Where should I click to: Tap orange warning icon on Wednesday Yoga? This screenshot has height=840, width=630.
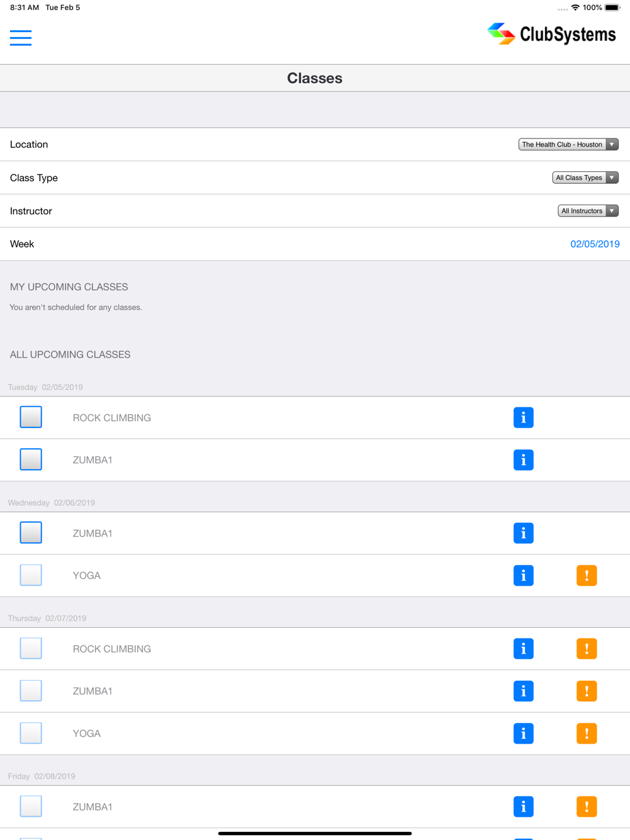click(587, 576)
